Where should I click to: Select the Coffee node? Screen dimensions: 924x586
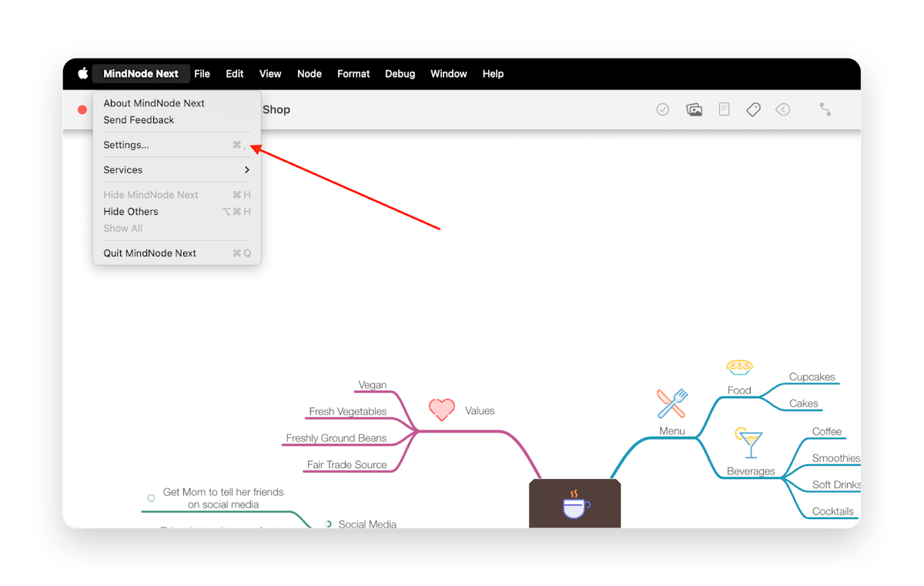827,431
